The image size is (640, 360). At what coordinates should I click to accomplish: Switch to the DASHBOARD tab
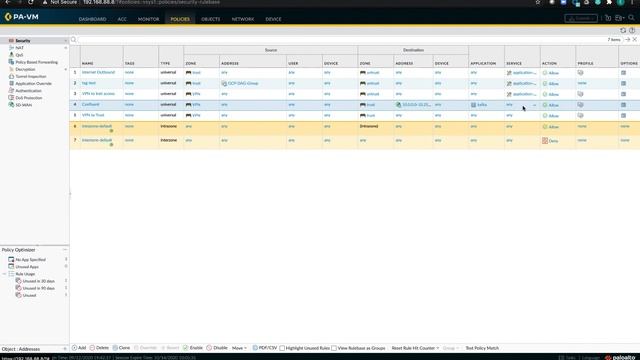[92, 19]
